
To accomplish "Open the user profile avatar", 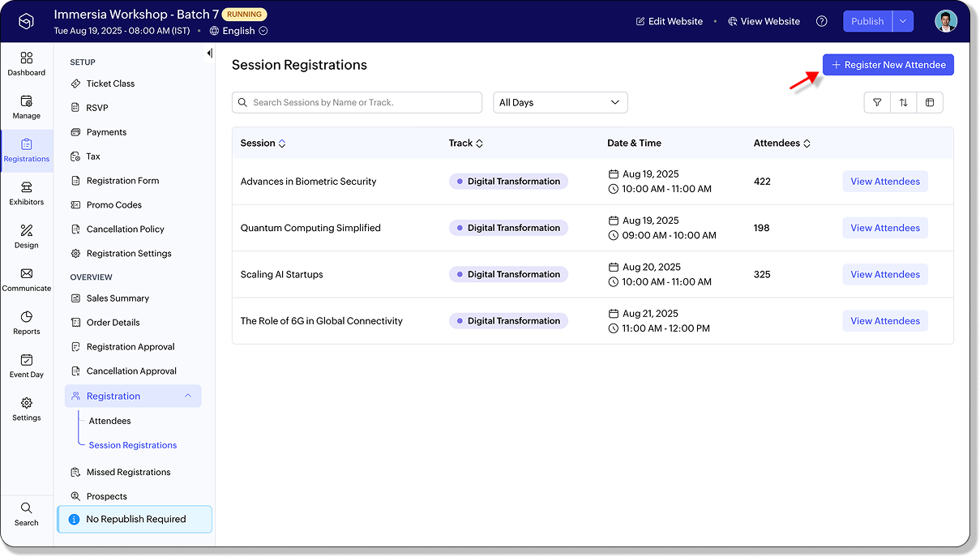I will tap(945, 22).
